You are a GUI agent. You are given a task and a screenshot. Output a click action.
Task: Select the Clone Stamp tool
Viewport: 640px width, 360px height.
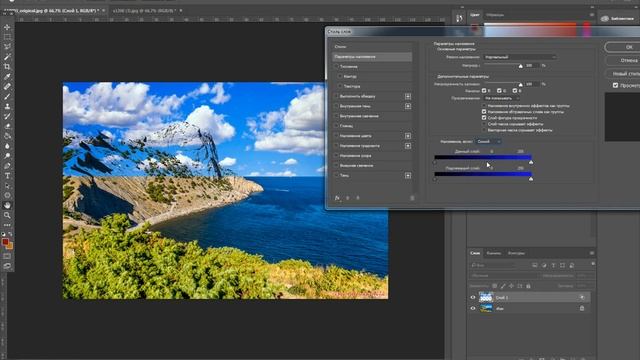tap(7, 106)
